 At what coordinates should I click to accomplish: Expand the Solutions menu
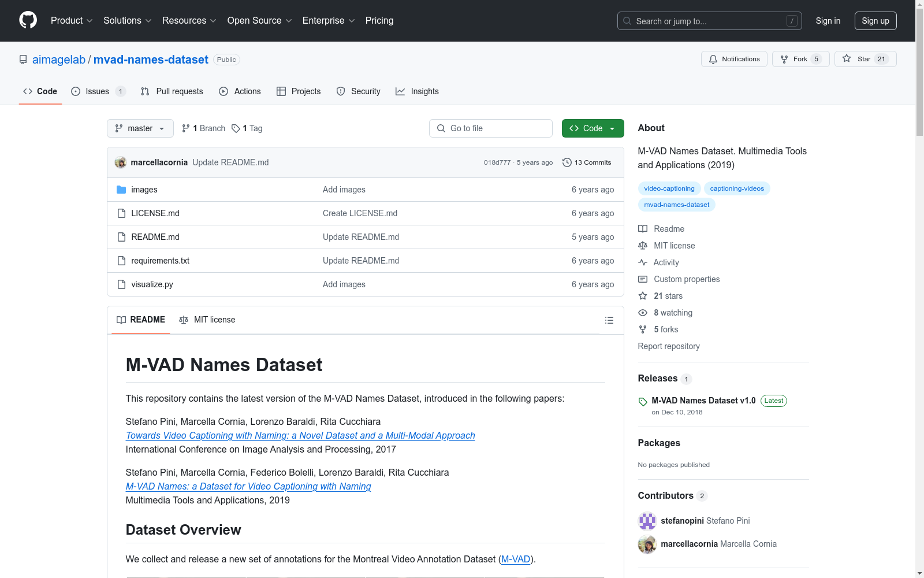tap(128, 21)
